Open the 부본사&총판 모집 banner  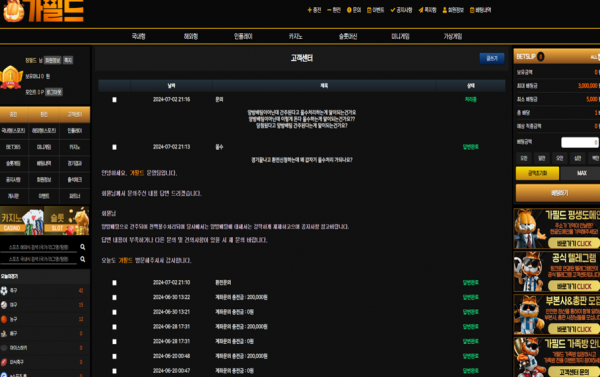click(557, 315)
